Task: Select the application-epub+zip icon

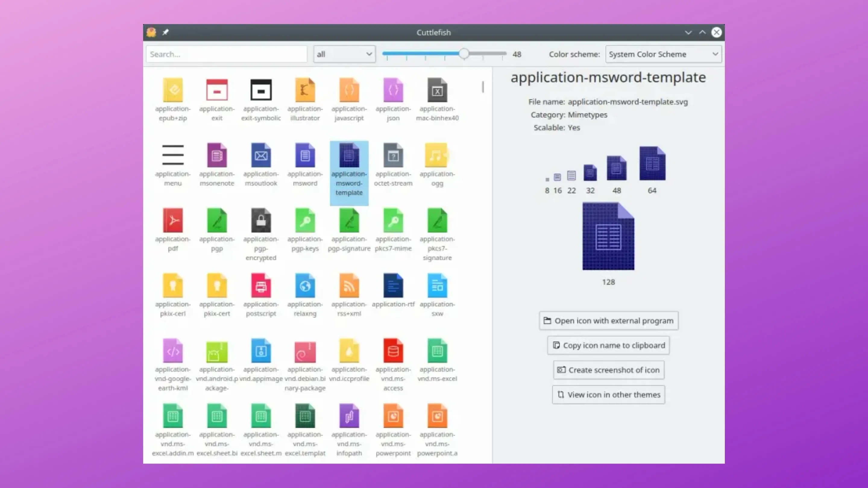Action: [x=173, y=90]
